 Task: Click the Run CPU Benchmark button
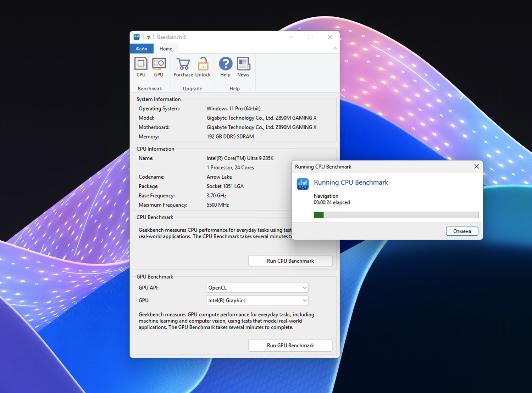pos(290,261)
